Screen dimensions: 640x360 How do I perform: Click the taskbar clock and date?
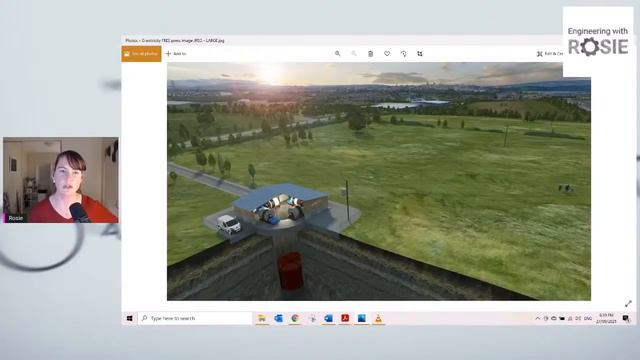pos(606,318)
